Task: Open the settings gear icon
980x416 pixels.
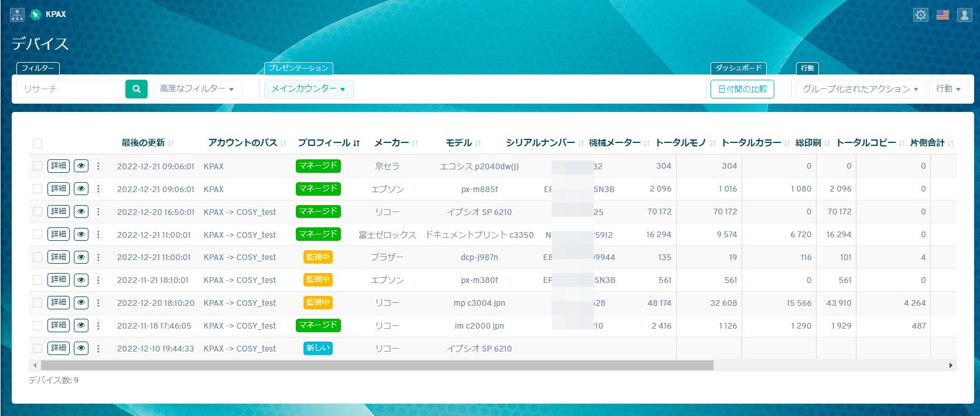Action: point(921,15)
